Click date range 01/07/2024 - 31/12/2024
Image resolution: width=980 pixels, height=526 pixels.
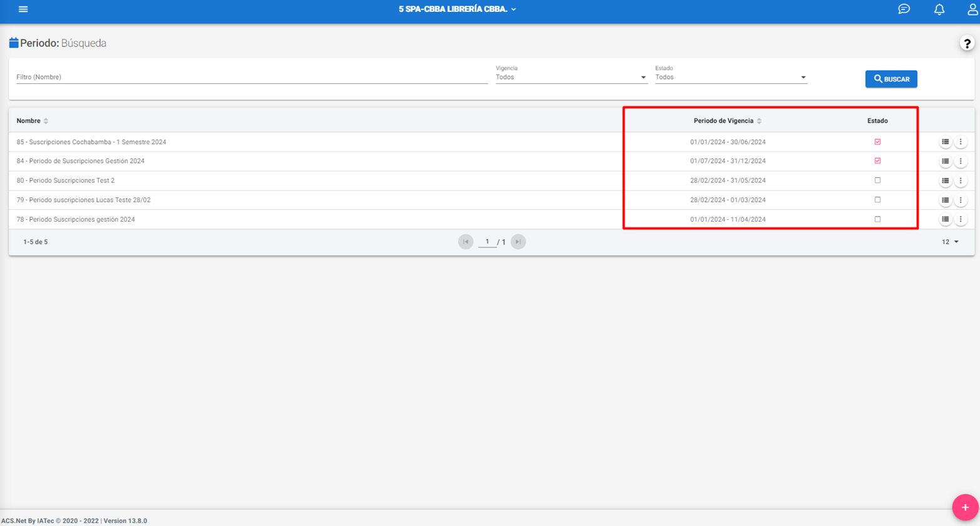pyautogui.click(x=728, y=161)
